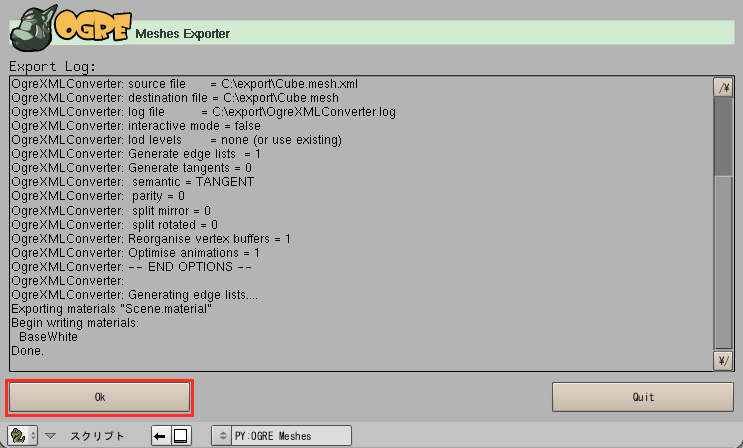This screenshot has height=448, width=743.
Task: Click the 'split mirror = 0' line
Action: (111, 210)
